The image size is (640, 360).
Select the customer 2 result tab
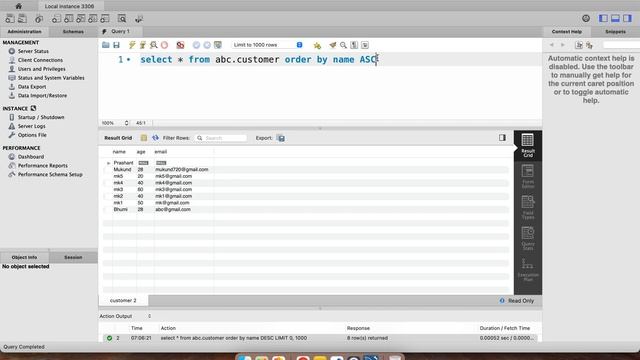[x=123, y=300]
